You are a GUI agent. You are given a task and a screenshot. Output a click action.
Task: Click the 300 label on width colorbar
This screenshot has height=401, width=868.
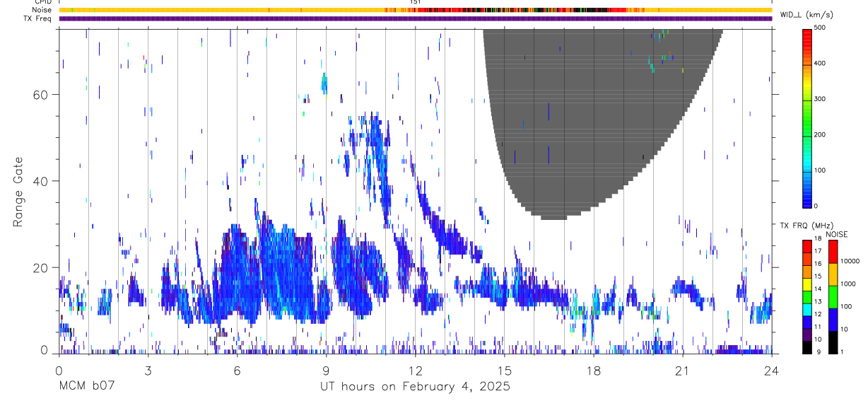[x=821, y=99]
